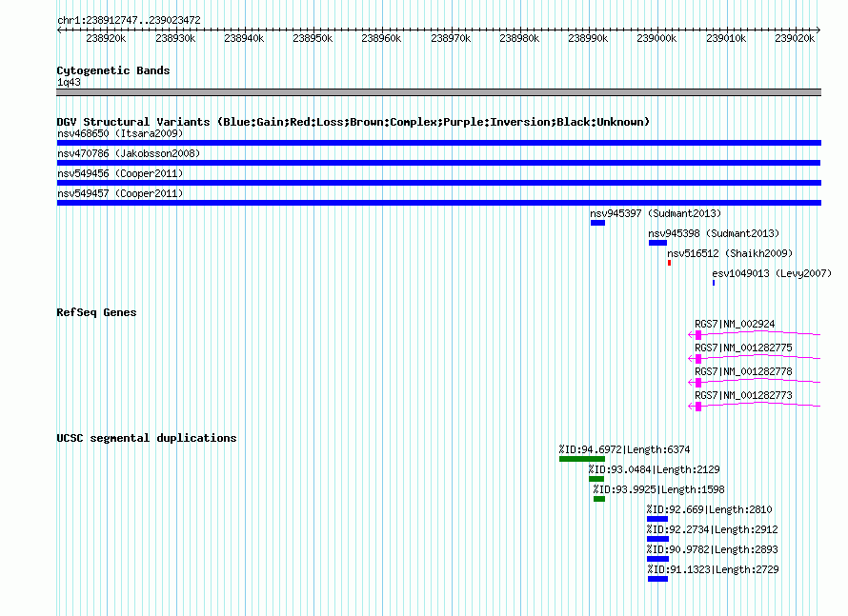848x616 pixels.
Task: Click RGS7|NM_001282773 gene exon box
Action: click(x=698, y=407)
